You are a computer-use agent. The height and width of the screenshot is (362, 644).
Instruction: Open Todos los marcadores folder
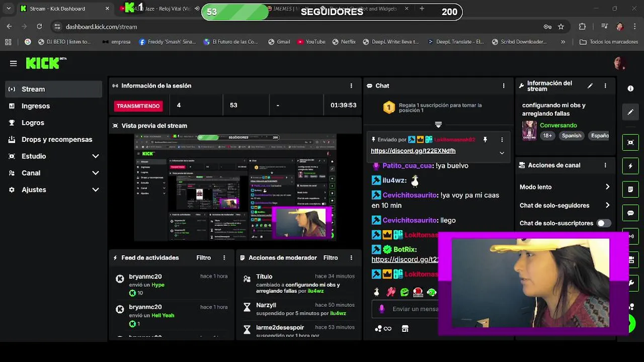(x=608, y=42)
